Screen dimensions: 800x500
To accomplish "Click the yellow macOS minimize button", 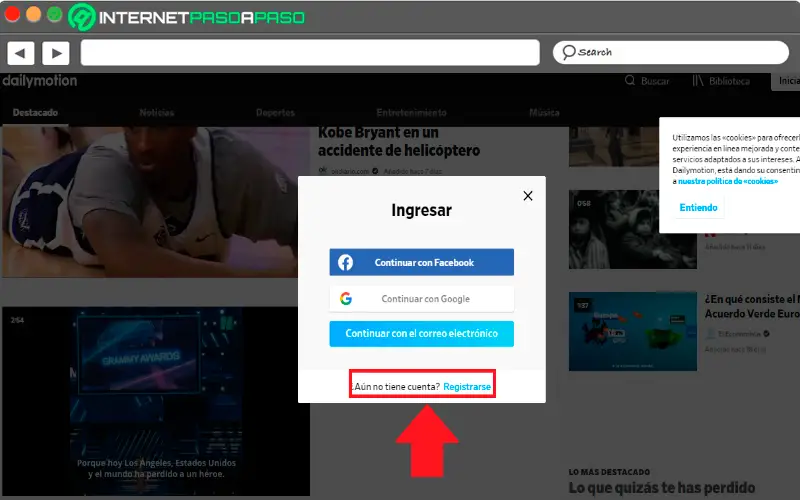I will 34,14.
